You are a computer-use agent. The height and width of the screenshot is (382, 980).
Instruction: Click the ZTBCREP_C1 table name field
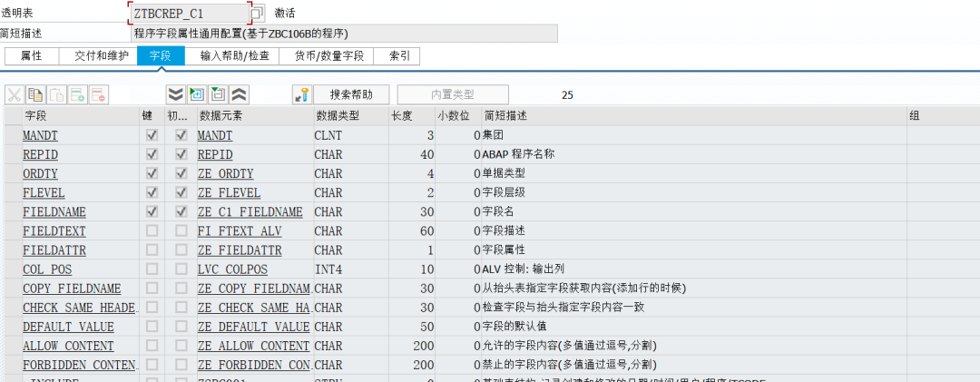tap(188, 13)
